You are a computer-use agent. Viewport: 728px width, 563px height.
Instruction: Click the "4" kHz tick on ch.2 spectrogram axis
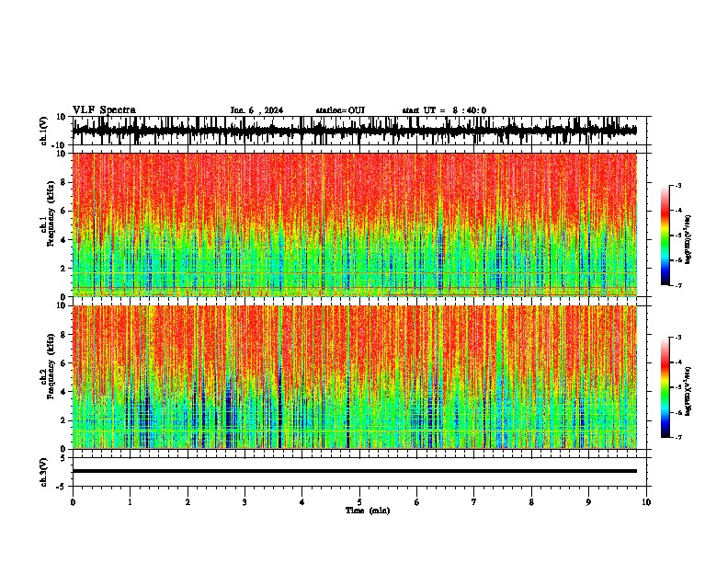tap(64, 392)
